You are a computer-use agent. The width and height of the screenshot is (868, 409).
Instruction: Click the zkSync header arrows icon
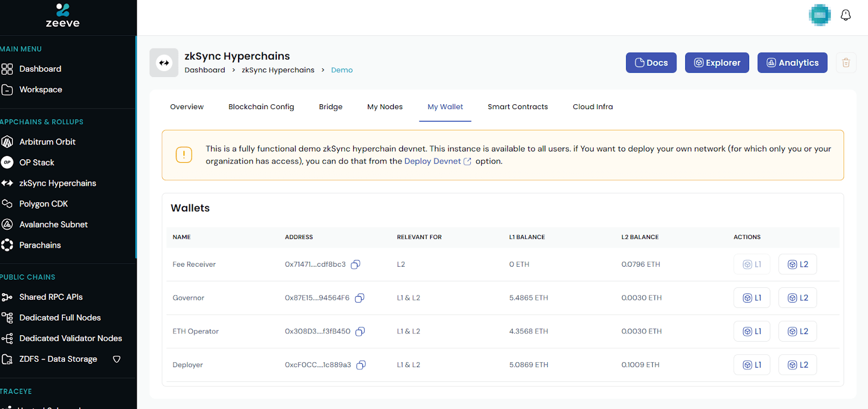164,62
